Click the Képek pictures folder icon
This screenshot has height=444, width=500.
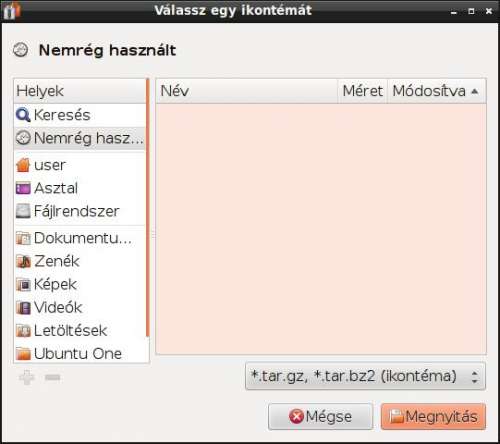pyautogui.click(x=23, y=285)
